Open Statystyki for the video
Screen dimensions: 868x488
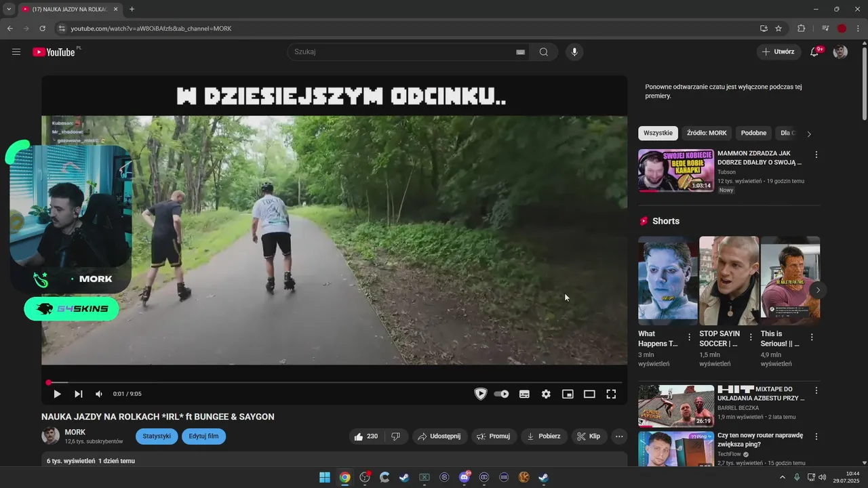pyautogui.click(x=157, y=436)
